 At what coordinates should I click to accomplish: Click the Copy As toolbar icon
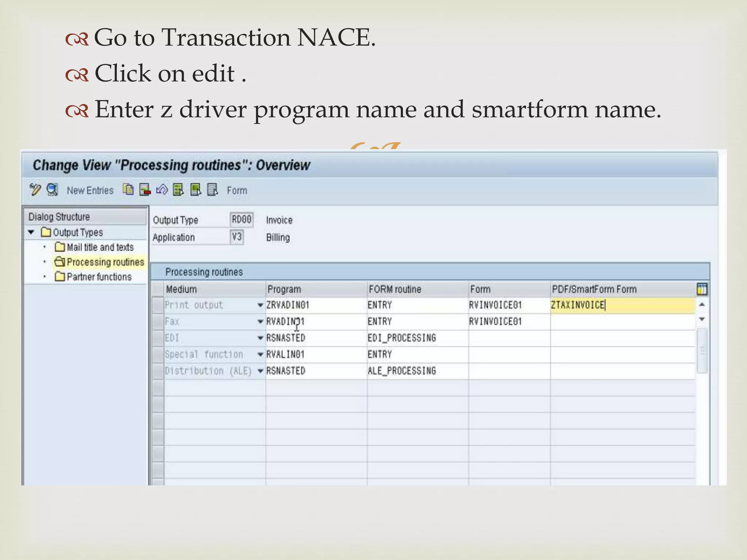pyautogui.click(x=128, y=190)
